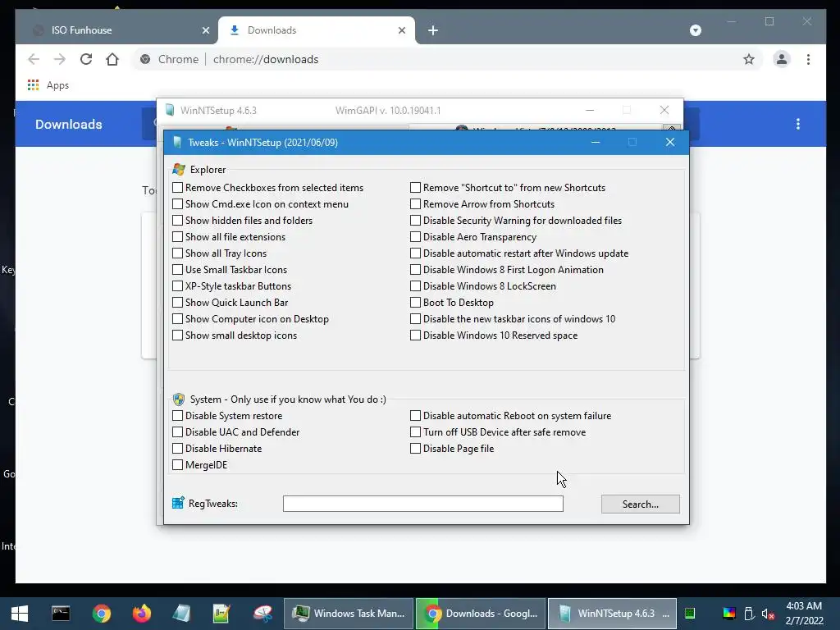Enable Disable Security Warning for downloaded files
The height and width of the screenshot is (630, 840).
pyautogui.click(x=516, y=221)
